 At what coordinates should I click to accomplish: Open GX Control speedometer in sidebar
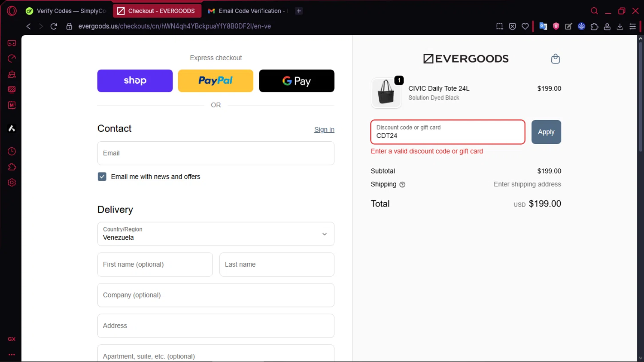coord(12,58)
